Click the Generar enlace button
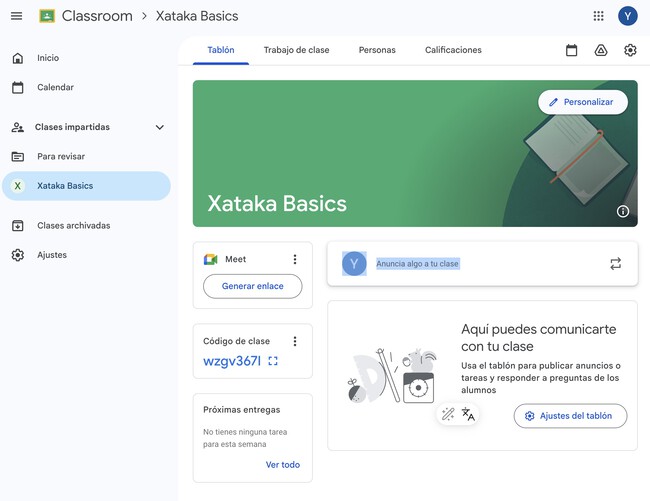 tap(252, 286)
